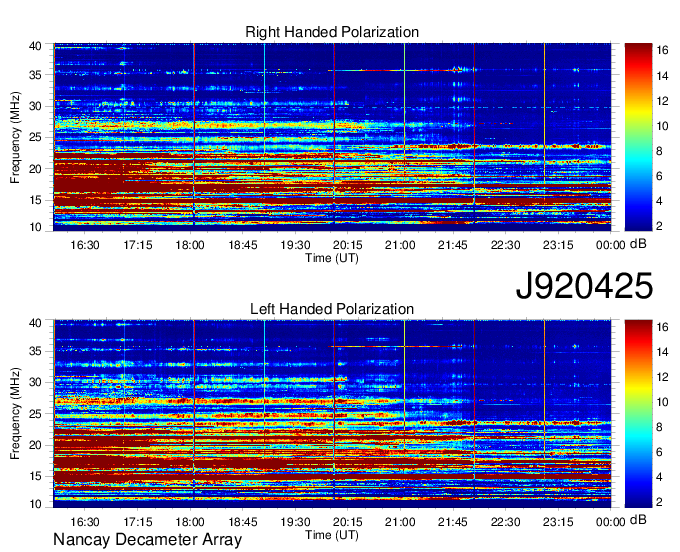Click the 23:15 time tick of bottom plot
The image size is (680, 552).
coord(558,522)
